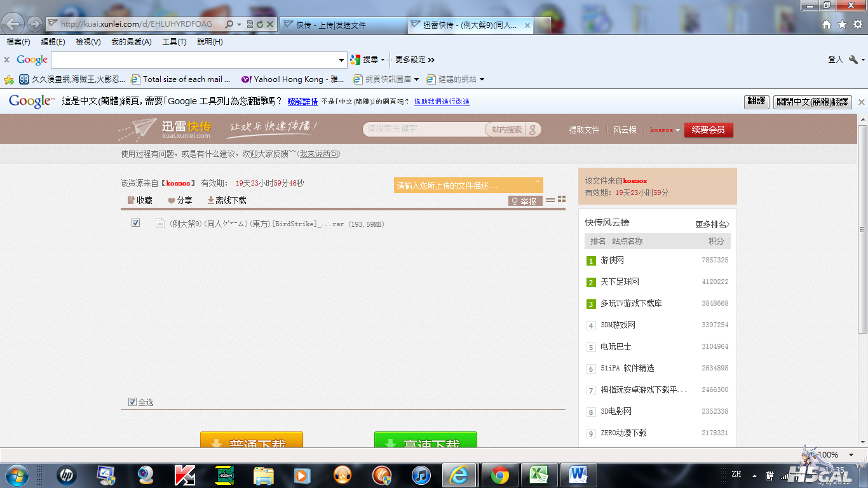868x488 pixels.
Task: Click 更多排名 link
Action: [712, 224]
